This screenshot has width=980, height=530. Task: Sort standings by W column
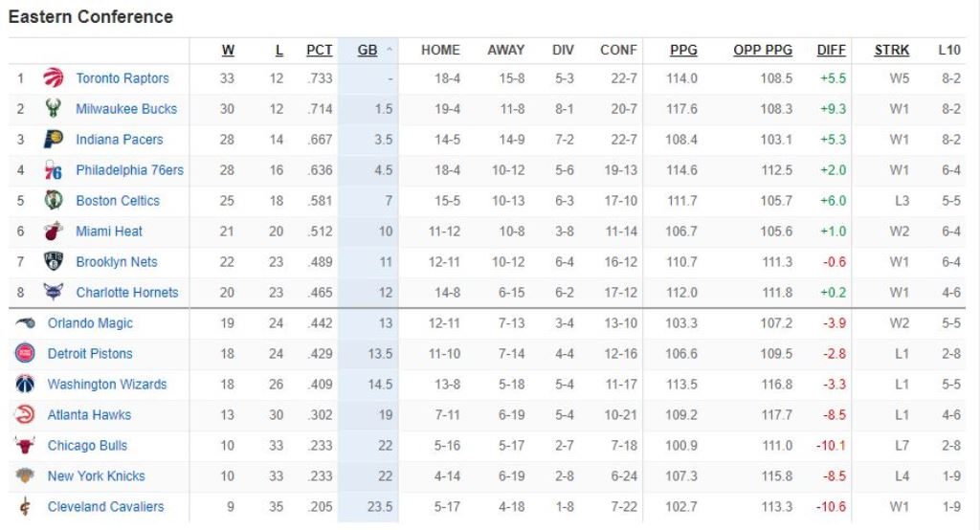tap(228, 50)
